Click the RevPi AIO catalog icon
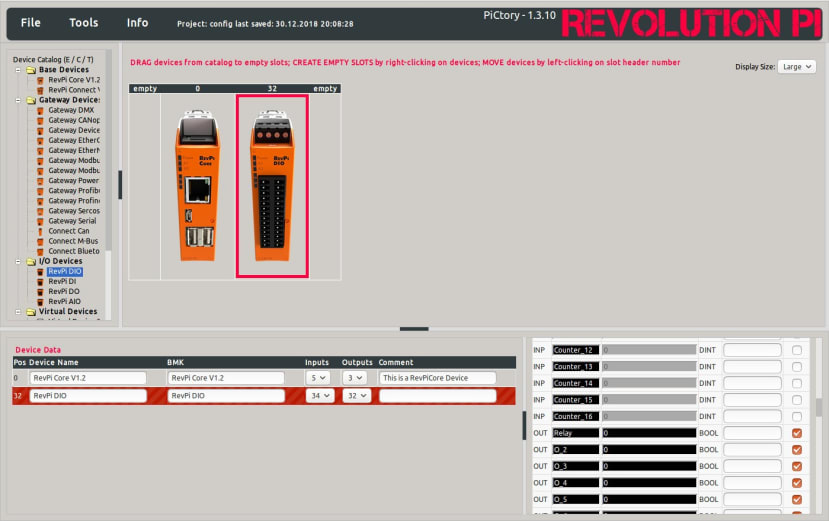Viewport: 829px width, 521px height. [40, 301]
